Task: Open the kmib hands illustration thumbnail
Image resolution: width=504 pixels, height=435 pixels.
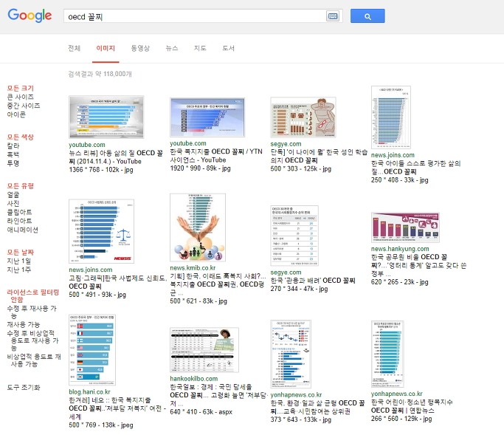Action: click(198, 227)
